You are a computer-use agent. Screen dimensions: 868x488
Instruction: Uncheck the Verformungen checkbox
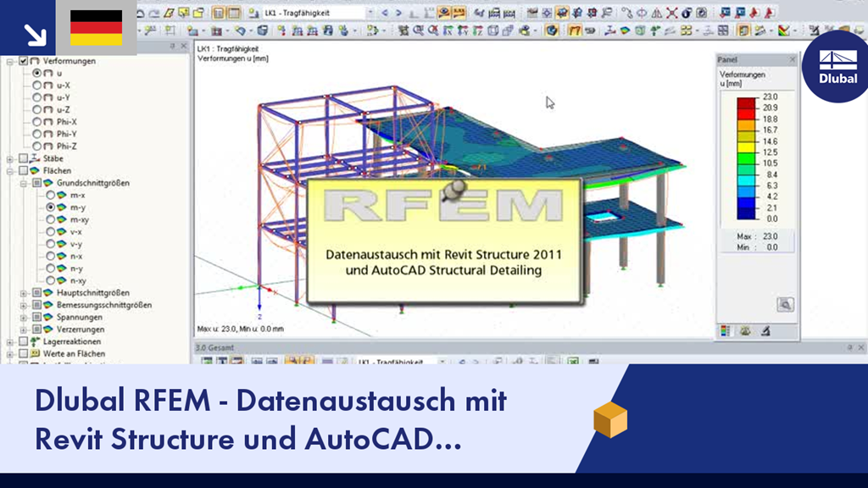[x=23, y=61]
